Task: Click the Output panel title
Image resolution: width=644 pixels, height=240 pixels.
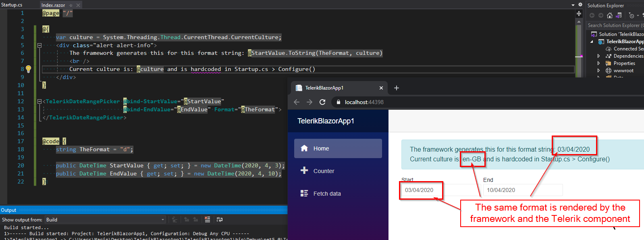Action: [x=8, y=210]
